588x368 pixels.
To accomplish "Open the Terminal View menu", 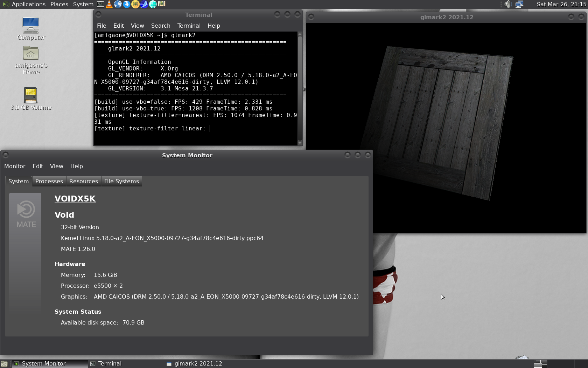I will pyautogui.click(x=137, y=26).
